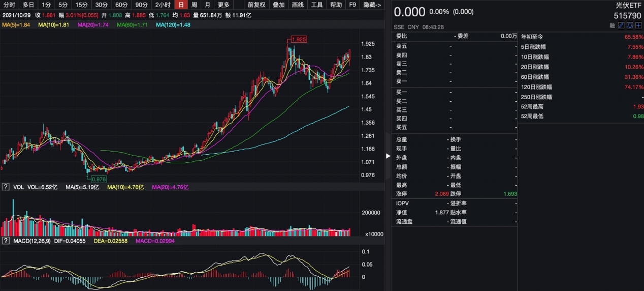Click the question mark icon beside MACD
The image size is (644, 291).
6,241
